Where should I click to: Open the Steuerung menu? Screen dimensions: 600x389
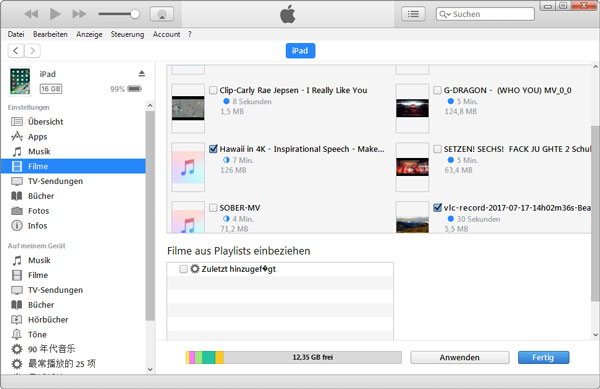(127, 34)
